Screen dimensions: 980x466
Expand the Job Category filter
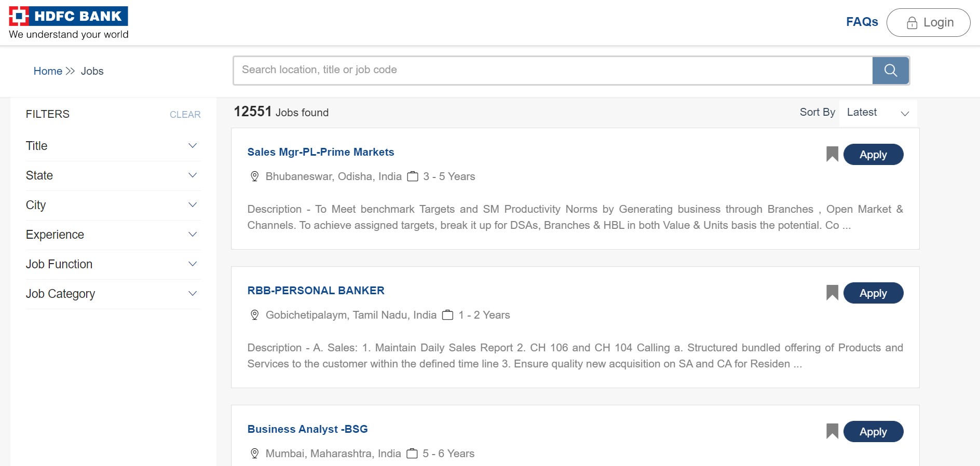[x=113, y=294]
